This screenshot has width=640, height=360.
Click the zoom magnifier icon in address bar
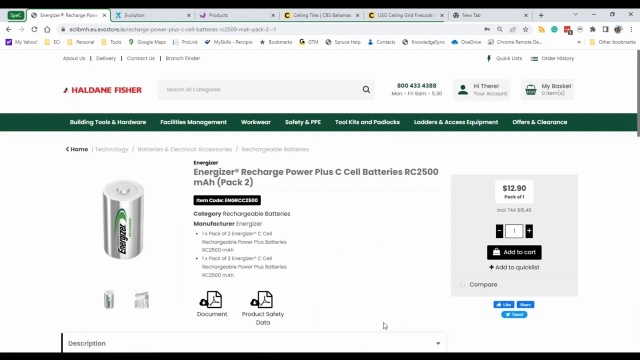tap(500, 29)
